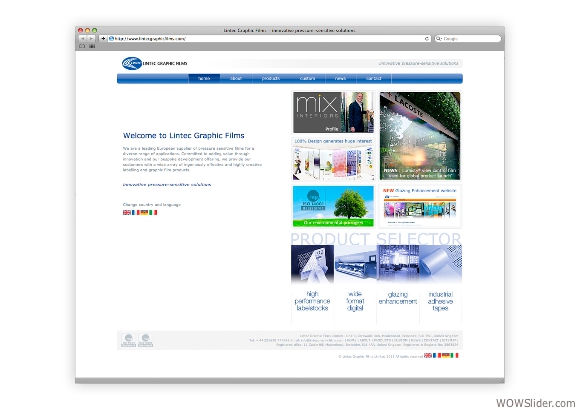This screenshot has height=412, width=580.
Task: Open the bookmarks book icon
Action: point(82,46)
